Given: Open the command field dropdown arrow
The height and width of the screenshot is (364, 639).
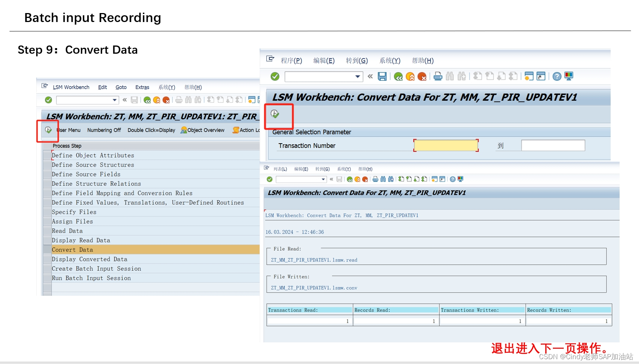Looking at the screenshot, I should (x=115, y=100).
